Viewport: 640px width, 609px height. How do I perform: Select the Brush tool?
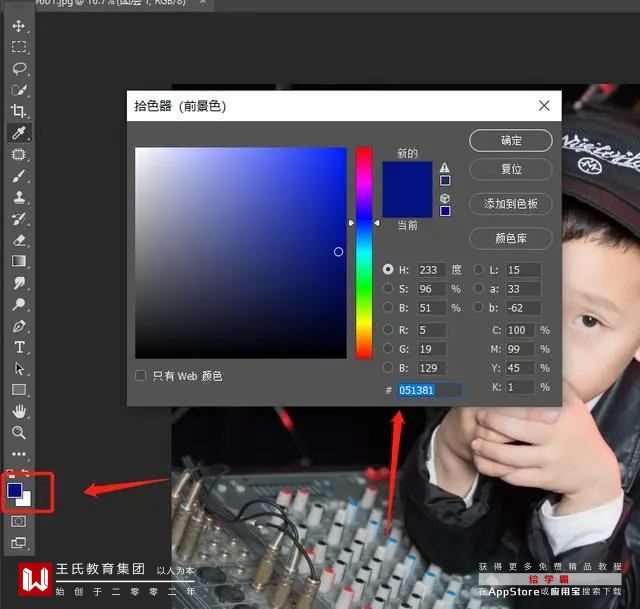point(19,176)
